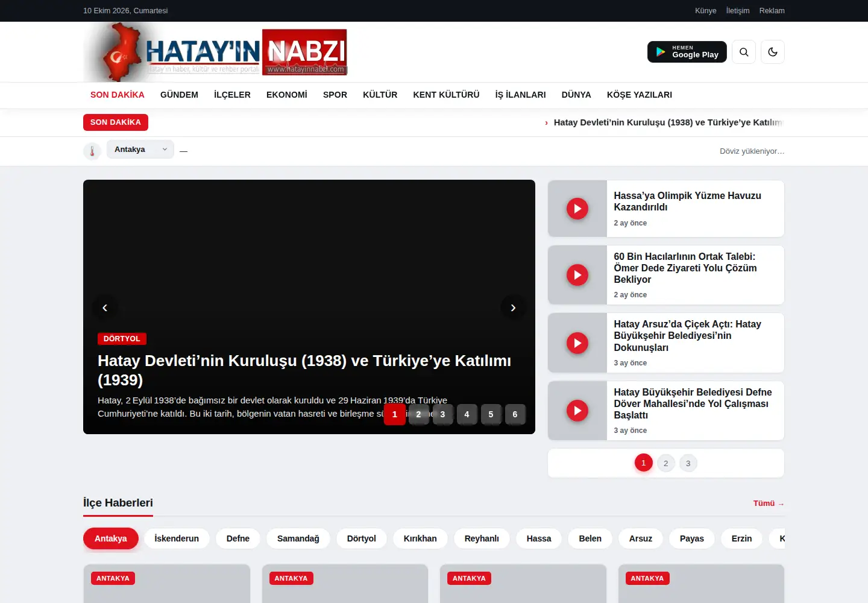
Task: Open the GÜNDEM menu
Action: (179, 95)
